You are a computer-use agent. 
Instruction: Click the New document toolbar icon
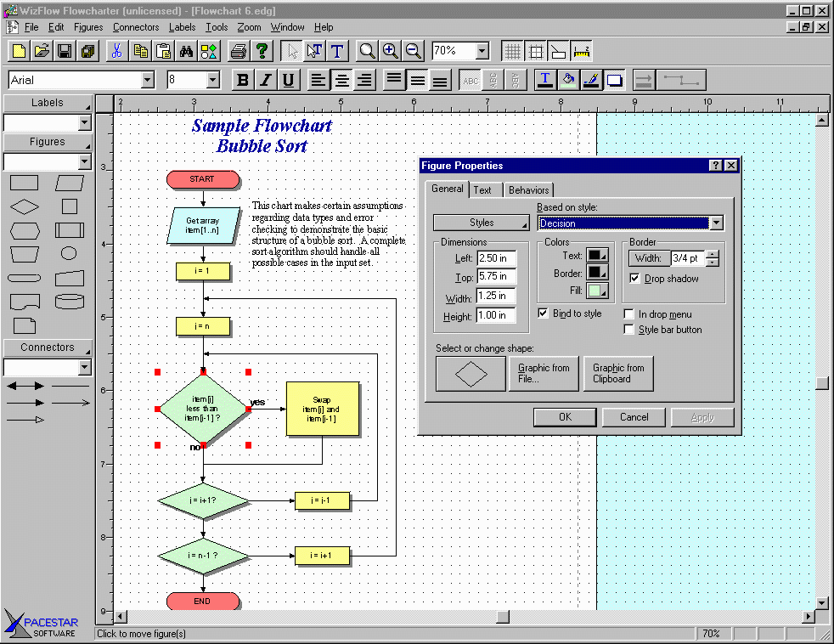point(20,51)
